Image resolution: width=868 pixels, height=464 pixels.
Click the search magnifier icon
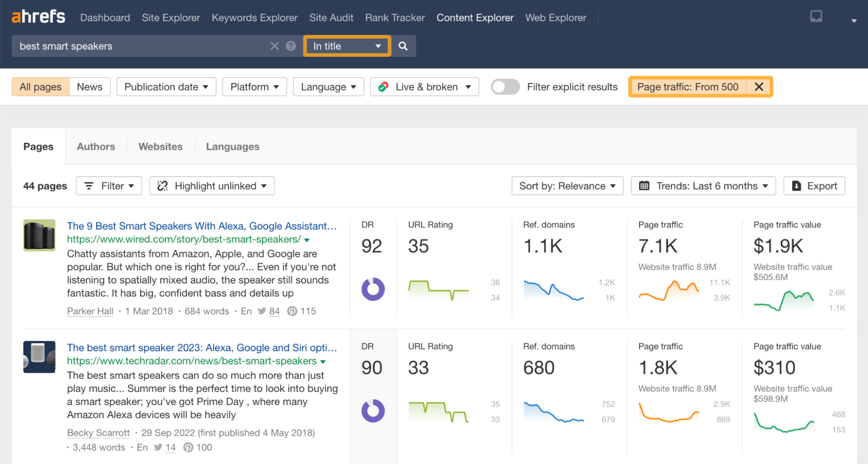(403, 46)
